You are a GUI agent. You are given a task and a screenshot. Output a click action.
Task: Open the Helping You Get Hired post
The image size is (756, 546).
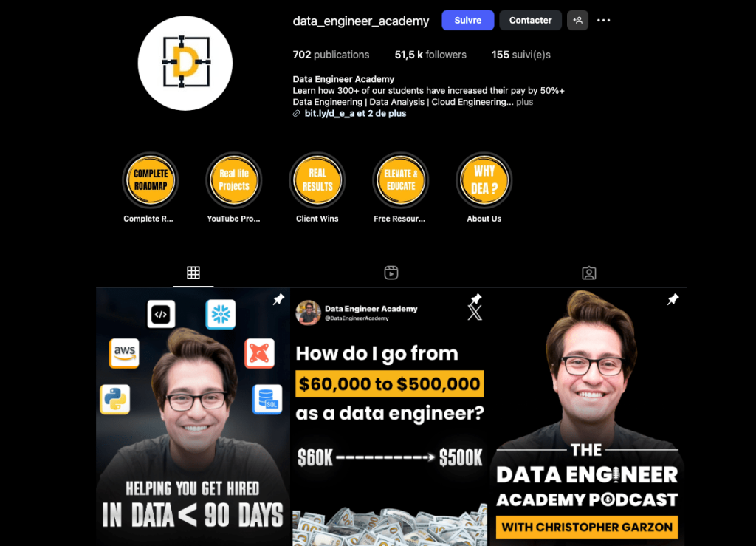[193, 417]
